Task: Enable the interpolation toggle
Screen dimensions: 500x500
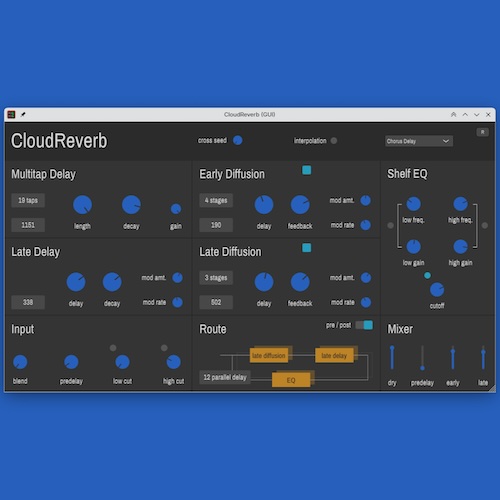Action: tap(334, 141)
